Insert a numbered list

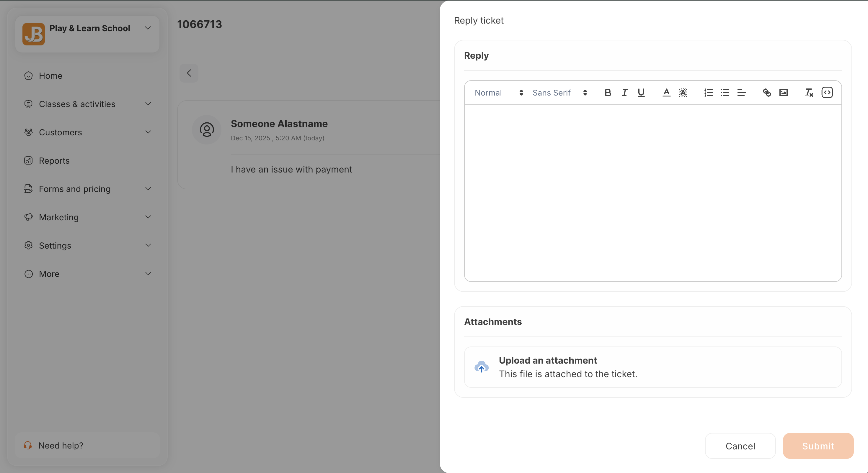tap(708, 93)
